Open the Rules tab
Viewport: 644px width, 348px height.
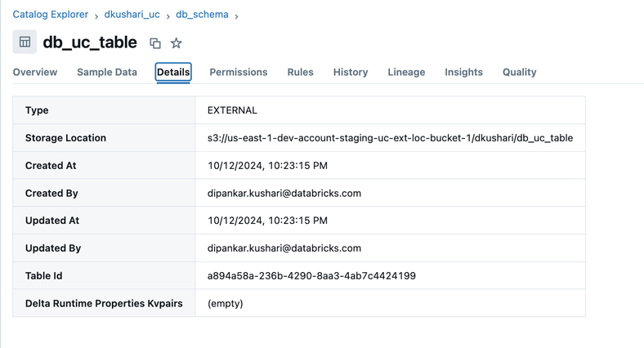click(x=300, y=72)
